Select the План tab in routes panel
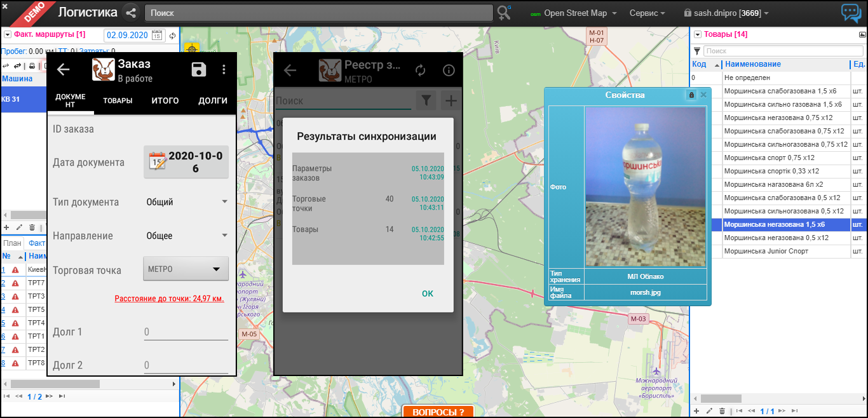This screenshot has width=868, height=418. click(12, 243)
